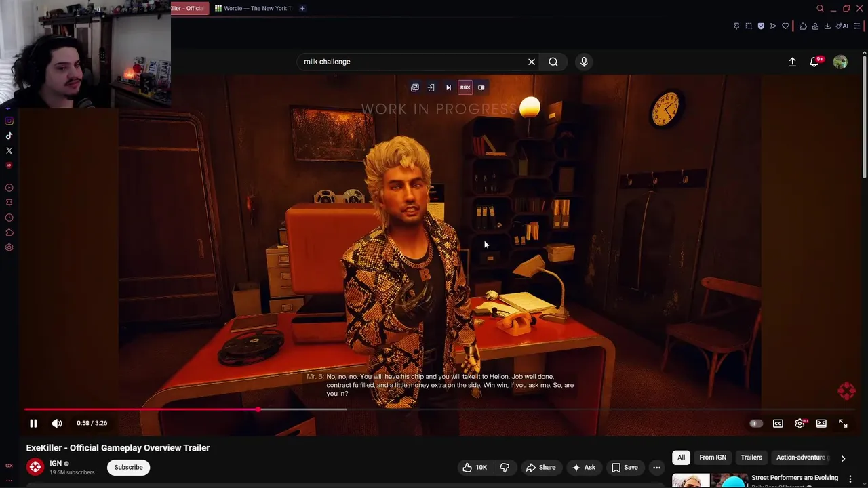
Task: Share the ExeKiller trailer
Action: (541, 467)
